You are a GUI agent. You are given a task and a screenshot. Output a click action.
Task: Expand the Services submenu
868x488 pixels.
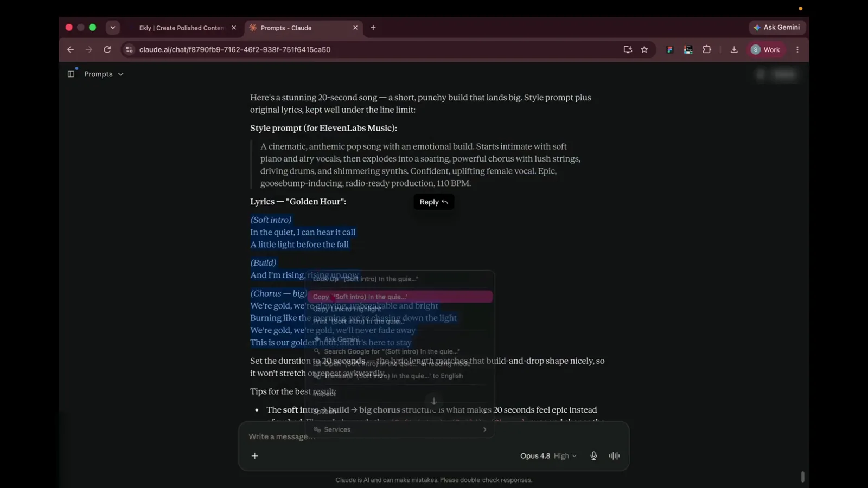click(x=400, y=429)
